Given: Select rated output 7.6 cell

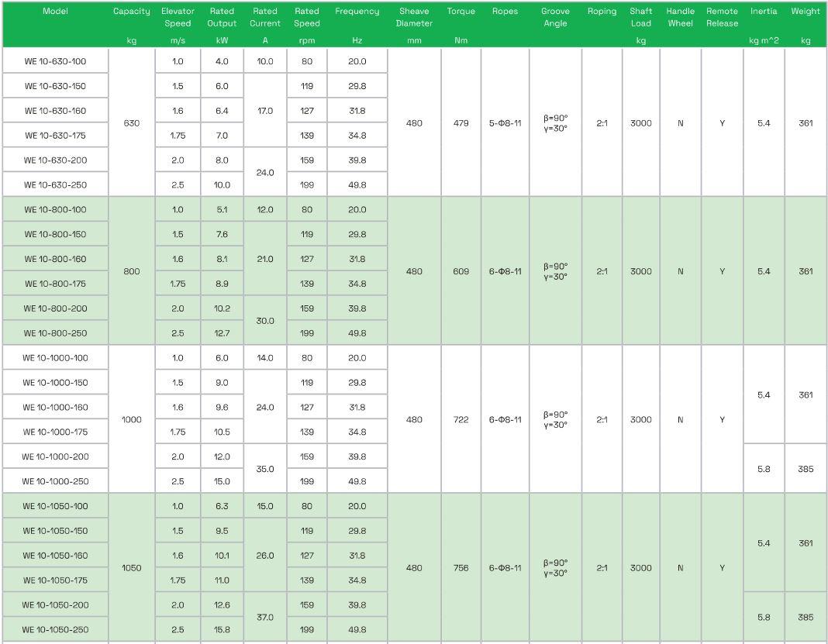Looking at the screenshot, I should tap(222, 234).
